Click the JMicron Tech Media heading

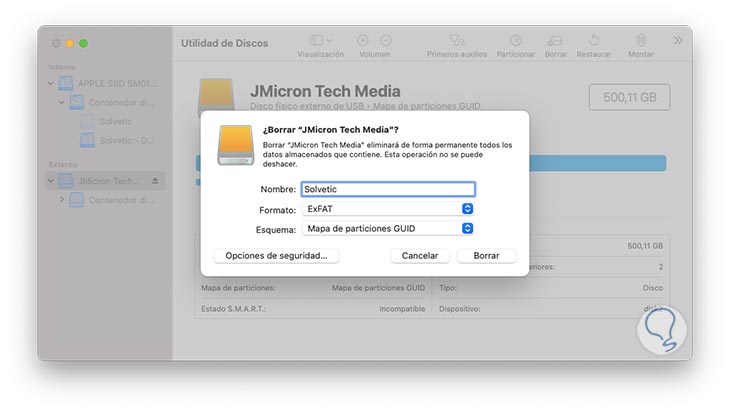coord(325,91)
